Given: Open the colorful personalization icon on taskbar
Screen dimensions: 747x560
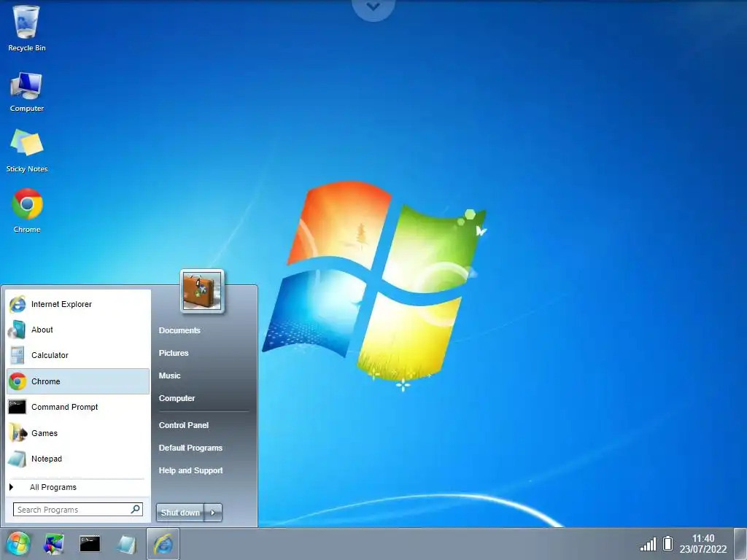Looking at the screenshot, I should [54, 544].
